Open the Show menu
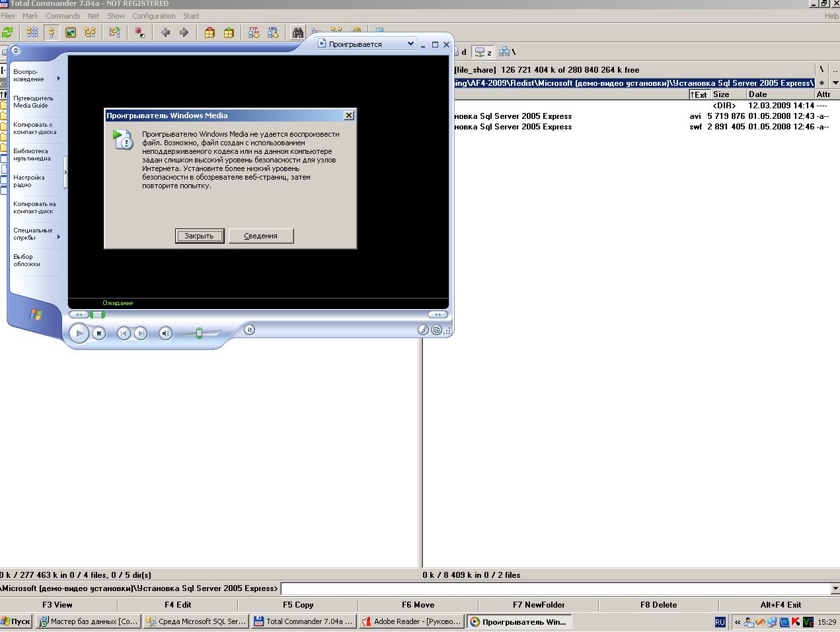 pos(116,16)
